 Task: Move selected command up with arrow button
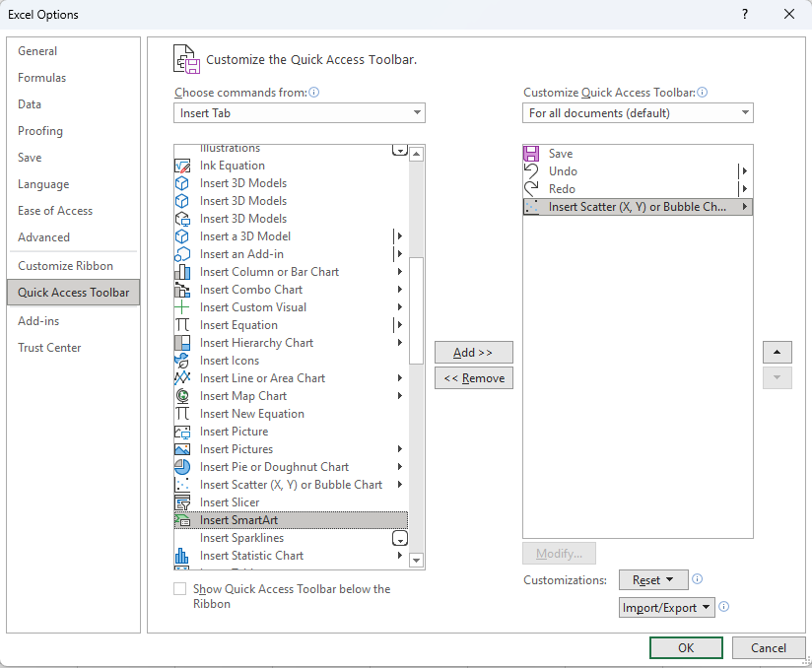click(x=777, y=353)
